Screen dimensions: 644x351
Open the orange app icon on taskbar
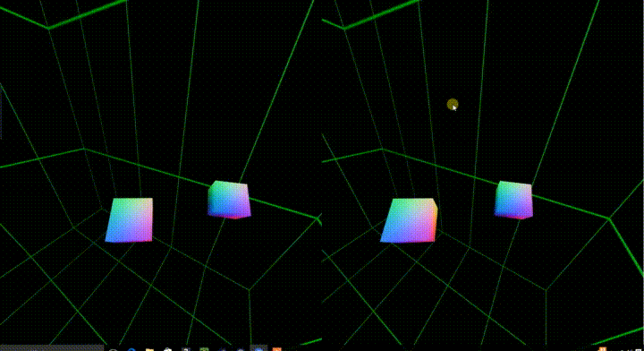coord(276,349)
